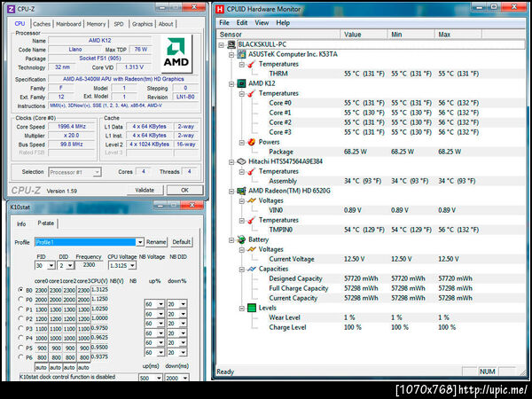This screenshot has height=399, width=532.
Task: Open the View menu in Hardware Monitor
Action: pyautogui.click(x=262, y=23)
